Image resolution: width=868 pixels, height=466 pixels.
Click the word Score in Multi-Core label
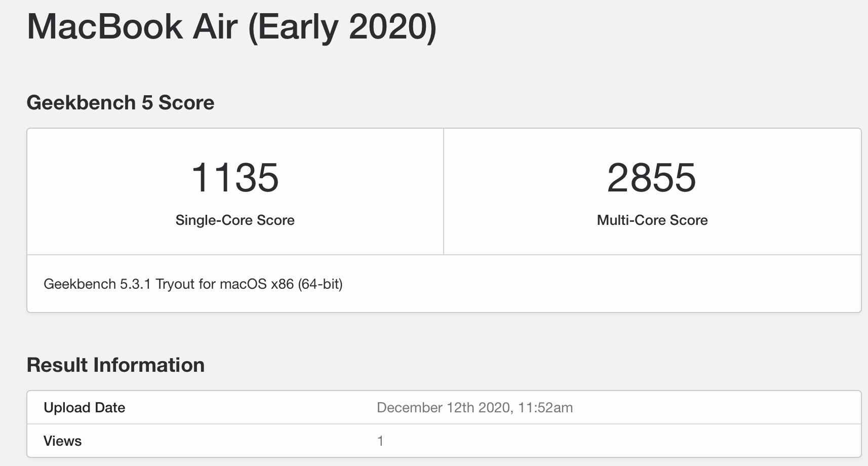pyautogui.click(x=689, y=220)
